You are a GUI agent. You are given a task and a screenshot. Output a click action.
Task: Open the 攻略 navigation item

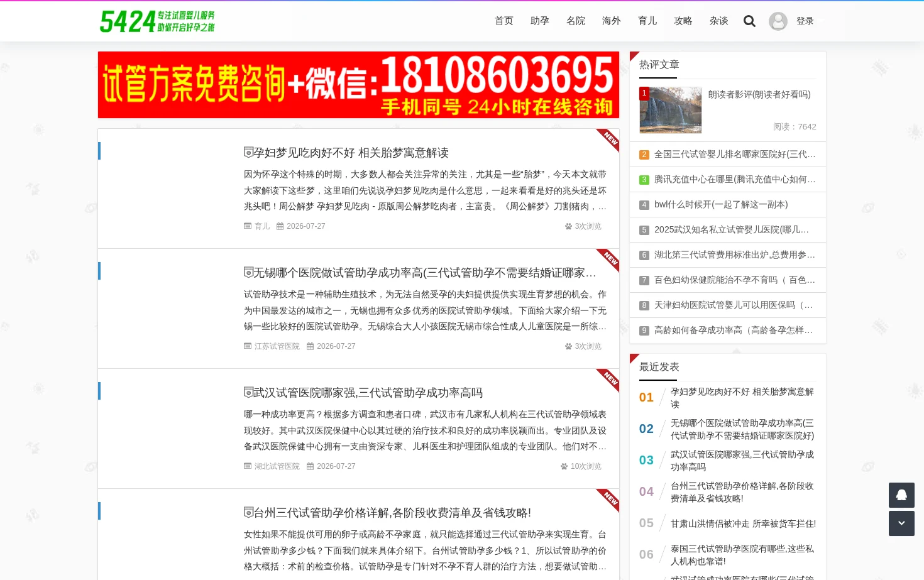click(683, 21)
